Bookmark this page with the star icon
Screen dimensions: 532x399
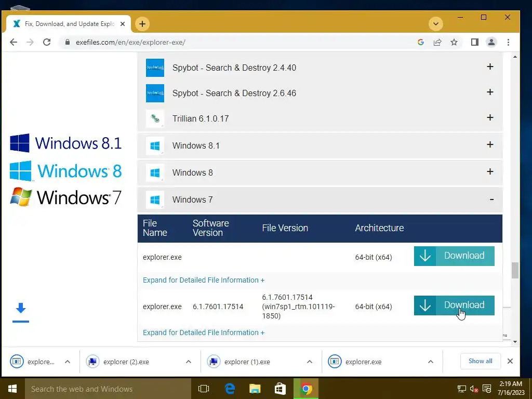[454, 42]
